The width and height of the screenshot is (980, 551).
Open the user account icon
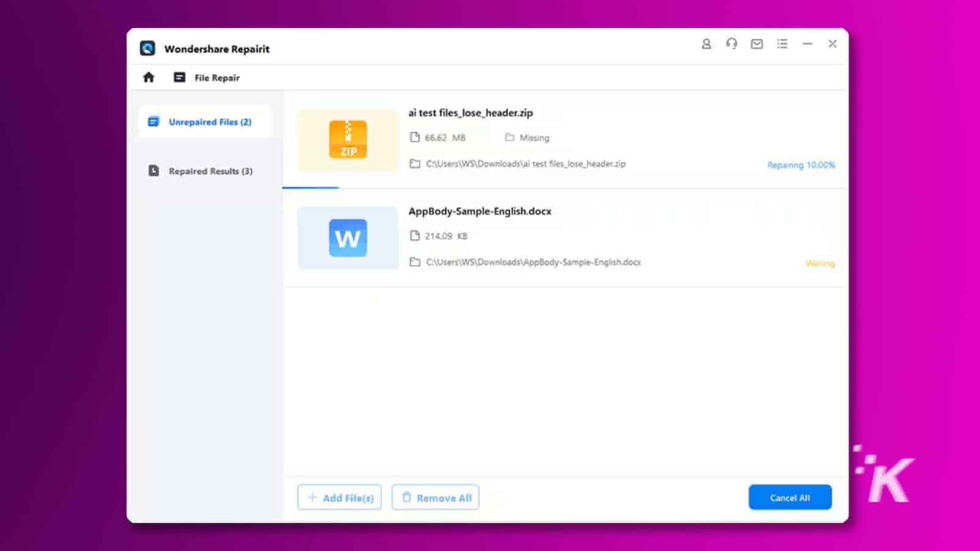point(706,44)
